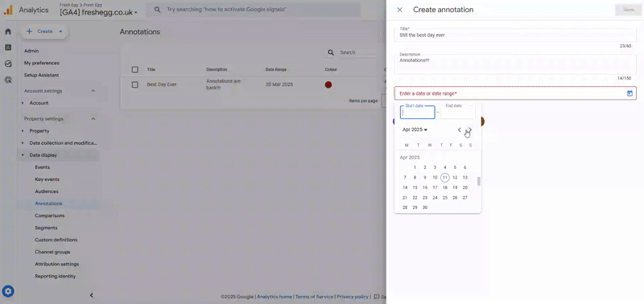Collapse the admin sidebar with the arrow

(x=92, y=295)
